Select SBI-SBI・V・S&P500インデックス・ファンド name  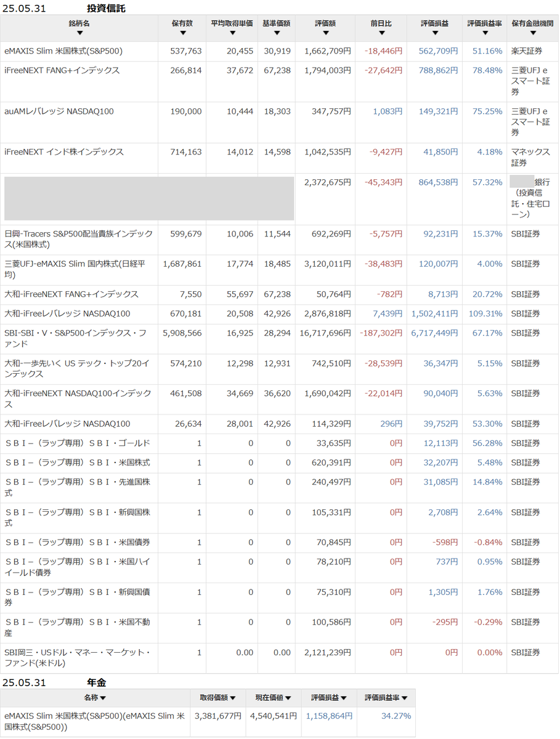tap(75, 338)
